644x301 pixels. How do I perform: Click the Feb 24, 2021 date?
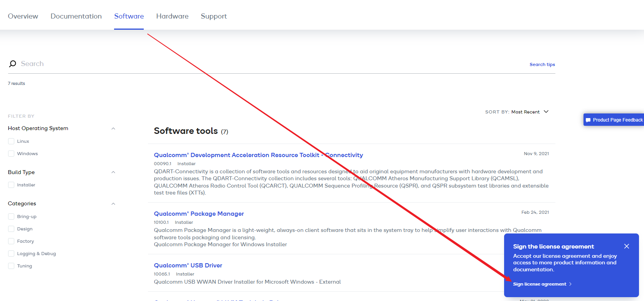pyautogui.click(x=535, y=212)
